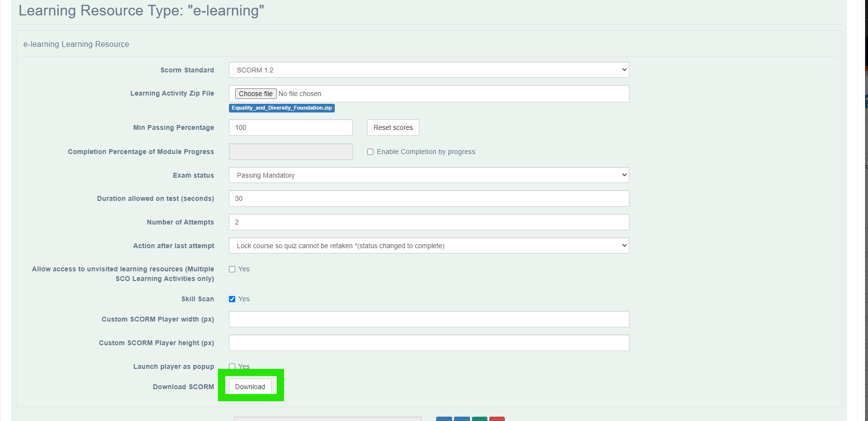Click the Custom SCORM Player height field
868x421 pixels.
[x=429, y=343]
